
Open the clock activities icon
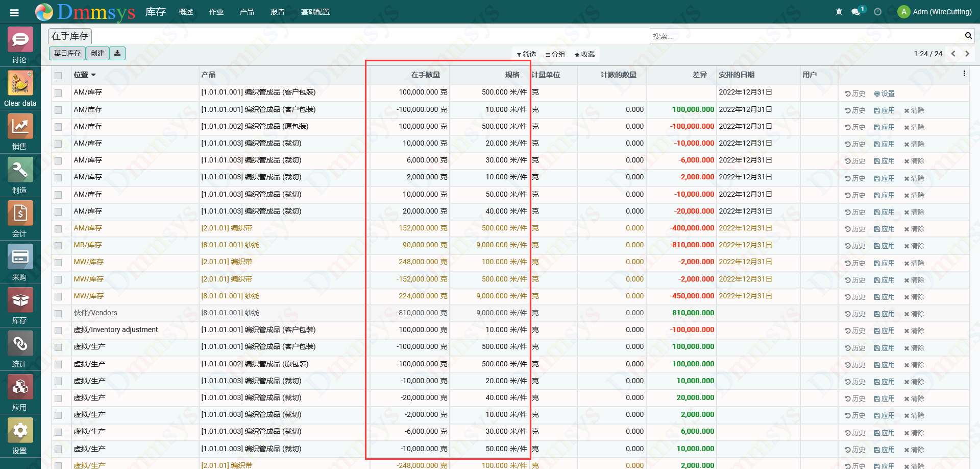tap(877, 12)
